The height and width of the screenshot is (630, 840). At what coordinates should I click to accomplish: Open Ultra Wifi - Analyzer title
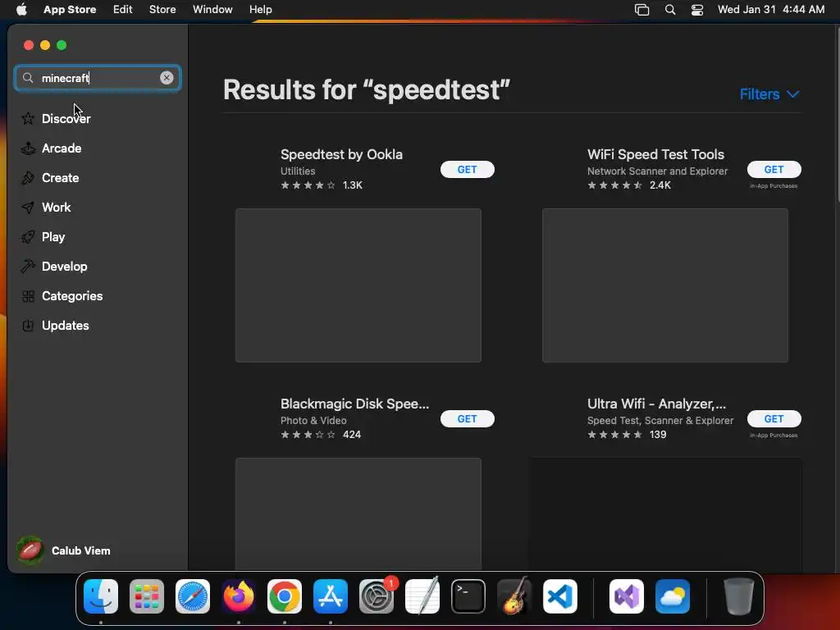pyautogui.click(x=656, y=404)
